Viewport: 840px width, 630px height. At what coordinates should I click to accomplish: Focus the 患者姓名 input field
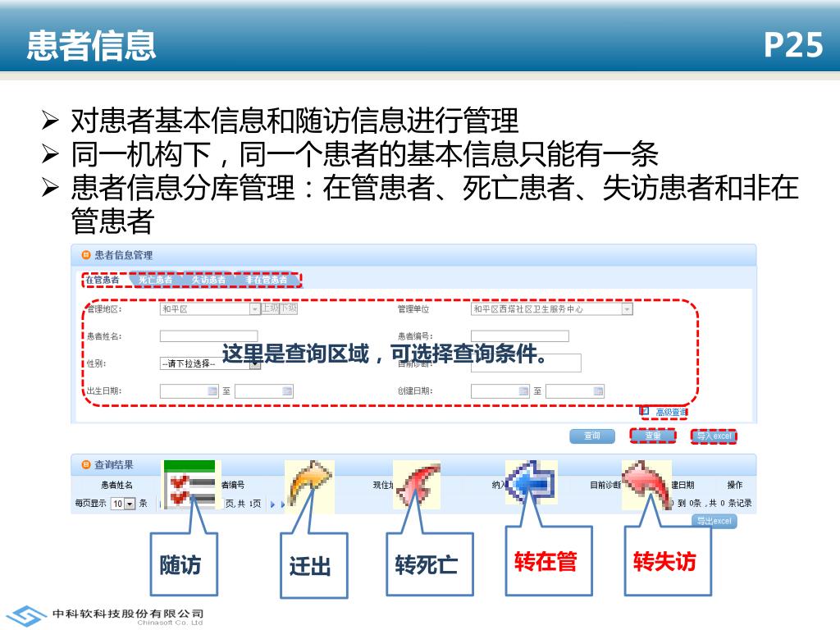[x=209, y=336]
